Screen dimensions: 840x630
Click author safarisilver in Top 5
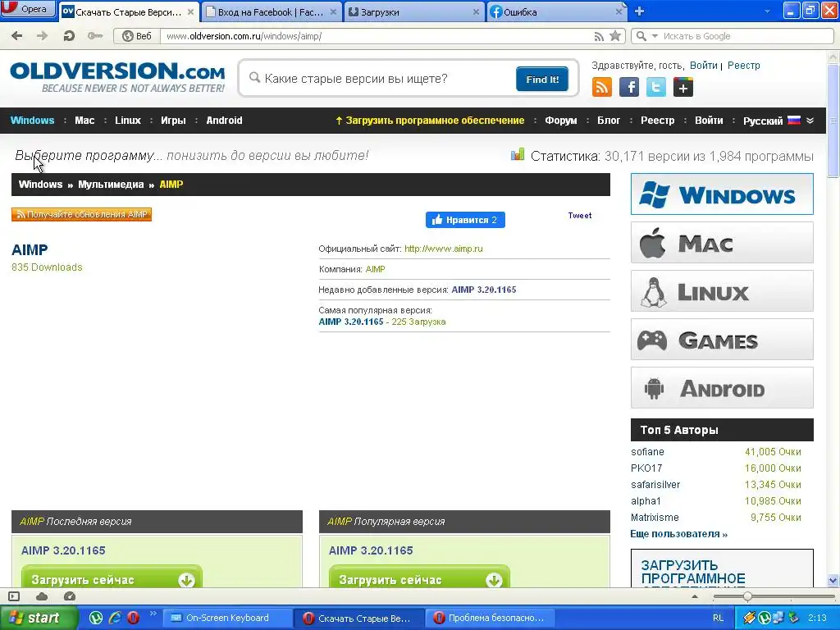point(655,485)
